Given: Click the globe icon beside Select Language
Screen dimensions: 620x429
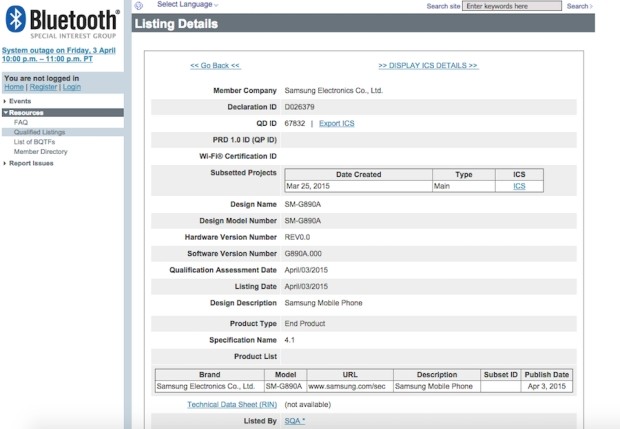Looking at the screenshot, I should (138, 6).
